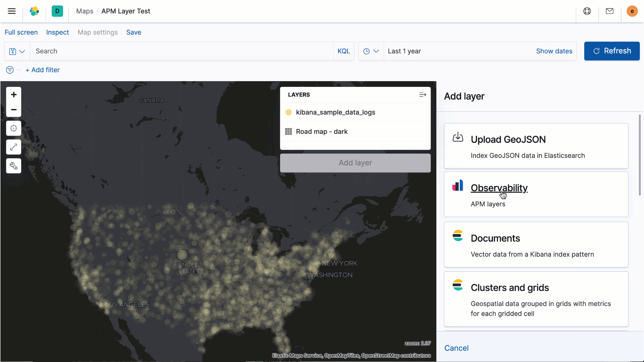The height and width of the screenshot is (362, 644).
Task: Cancel adding a new layer
Action: click(x=456, y=348)
